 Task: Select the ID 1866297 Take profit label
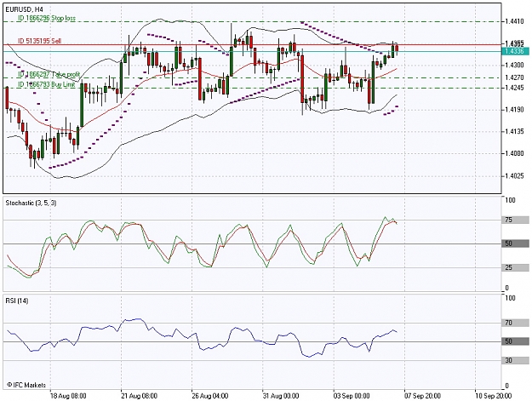49,74
